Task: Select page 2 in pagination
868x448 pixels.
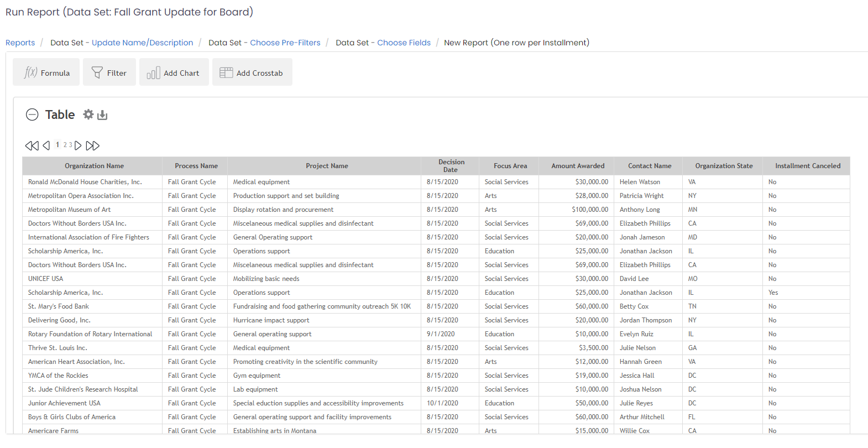Action: click(65, 145)
